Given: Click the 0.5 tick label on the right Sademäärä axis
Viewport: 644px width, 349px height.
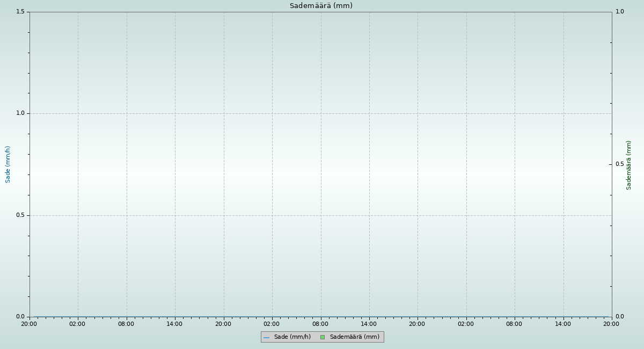Looking at the screenshot, I should tap(619, 164).
